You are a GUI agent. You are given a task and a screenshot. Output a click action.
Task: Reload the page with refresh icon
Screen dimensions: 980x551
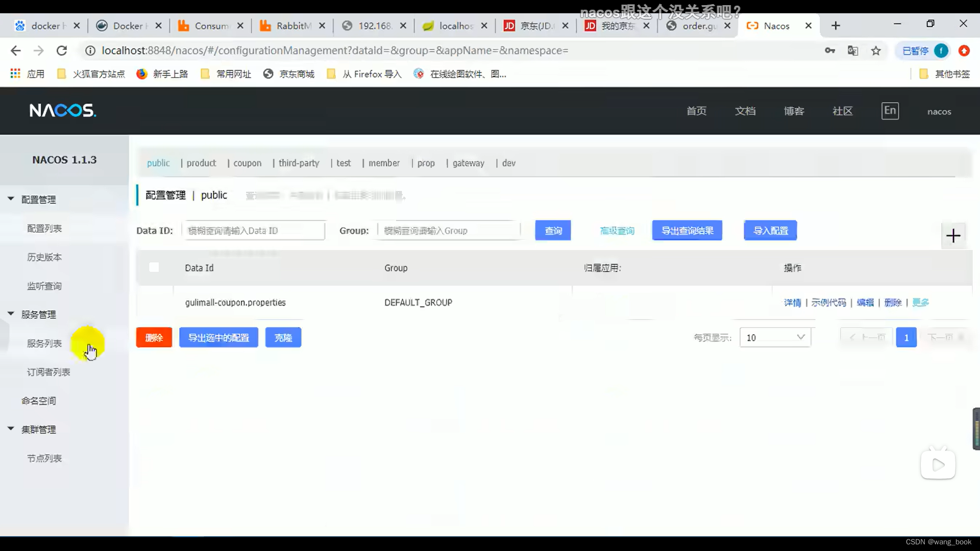click(62, 51)
